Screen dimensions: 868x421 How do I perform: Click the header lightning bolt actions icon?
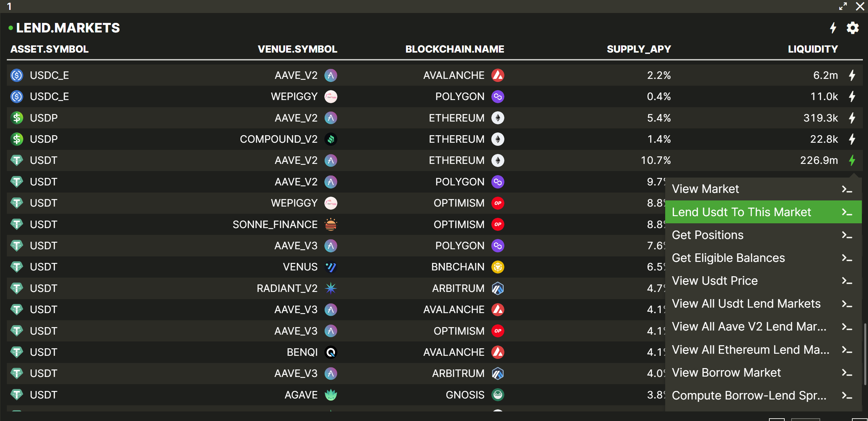(x=833, y=28)
